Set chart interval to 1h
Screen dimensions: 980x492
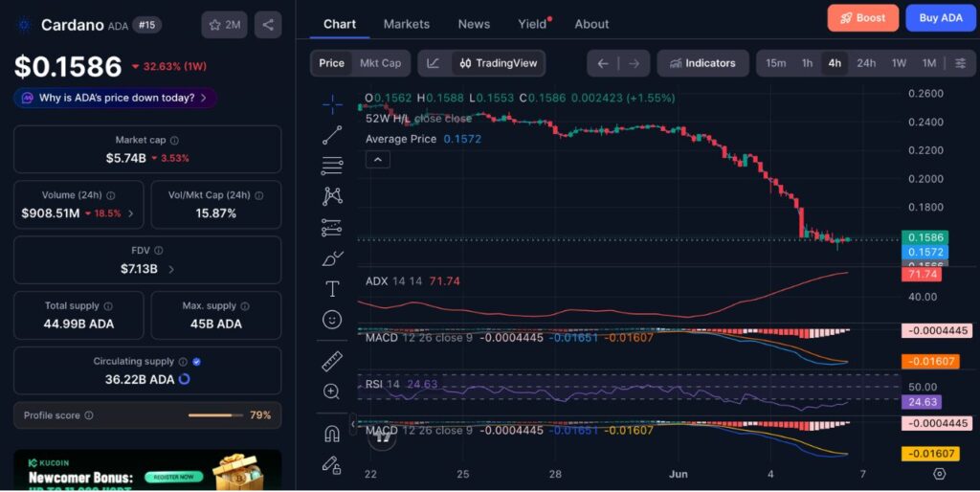tap(808, 63)
